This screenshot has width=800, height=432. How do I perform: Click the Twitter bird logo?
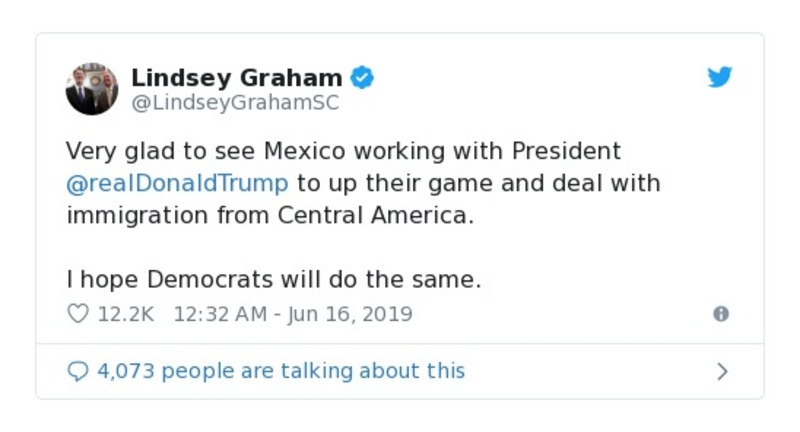(x=720, y=78)
